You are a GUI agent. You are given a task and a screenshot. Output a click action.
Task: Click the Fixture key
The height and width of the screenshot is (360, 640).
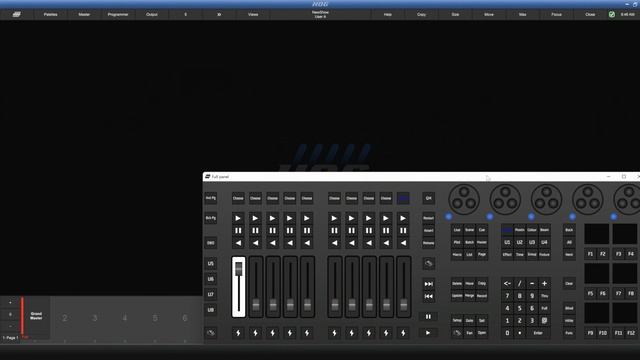pyautogui.click(x=544, y=255)
